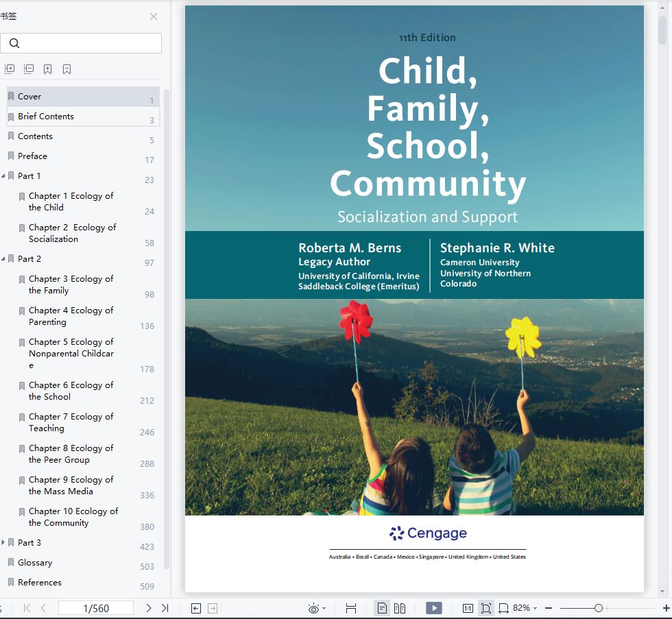Open Chapter 1 Ecology of the Child
Viewport: 672px width, 619px height.
[71, 202]
